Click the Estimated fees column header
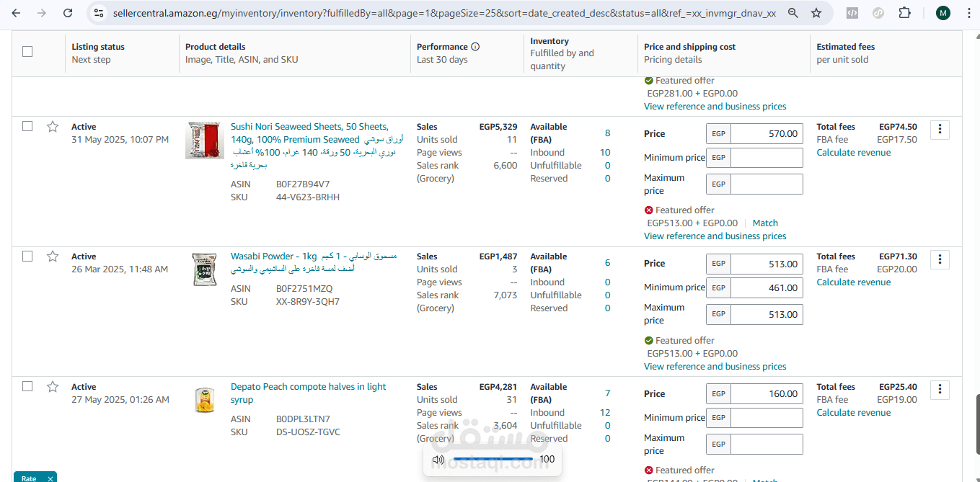This screenshot has width=980, height=482. tap(845, 47)
